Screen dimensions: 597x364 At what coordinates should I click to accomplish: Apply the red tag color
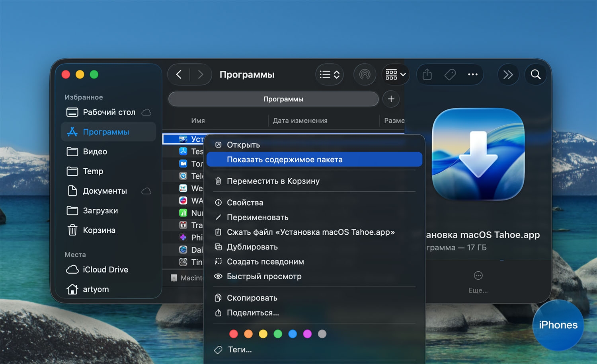pos(234,334)
